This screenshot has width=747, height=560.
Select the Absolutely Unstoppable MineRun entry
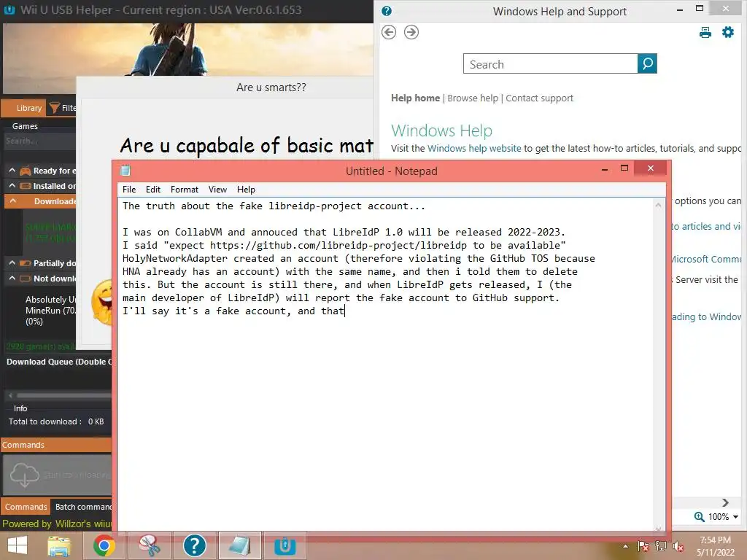coord(50,310)
